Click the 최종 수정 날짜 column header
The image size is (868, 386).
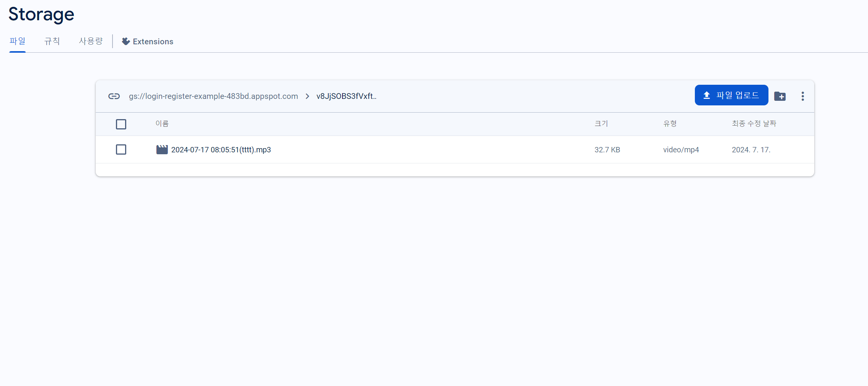click(754, 124)
